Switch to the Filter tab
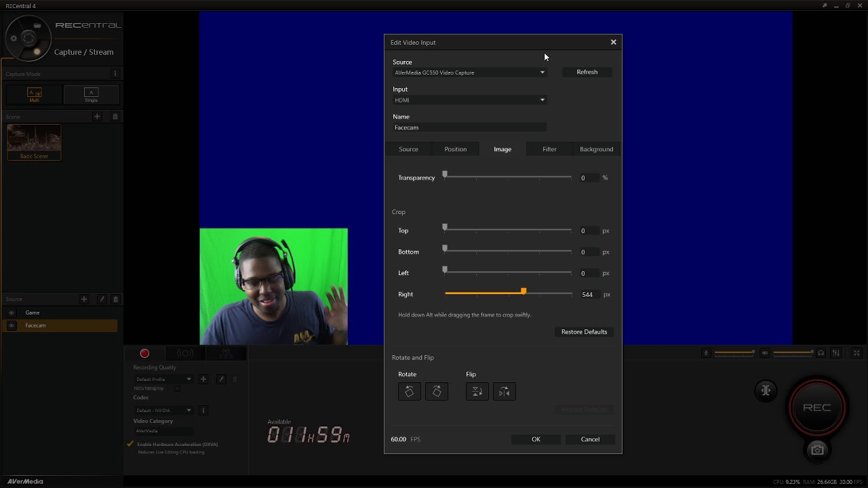This screenshot has height=488, width=868. [549, 149]
